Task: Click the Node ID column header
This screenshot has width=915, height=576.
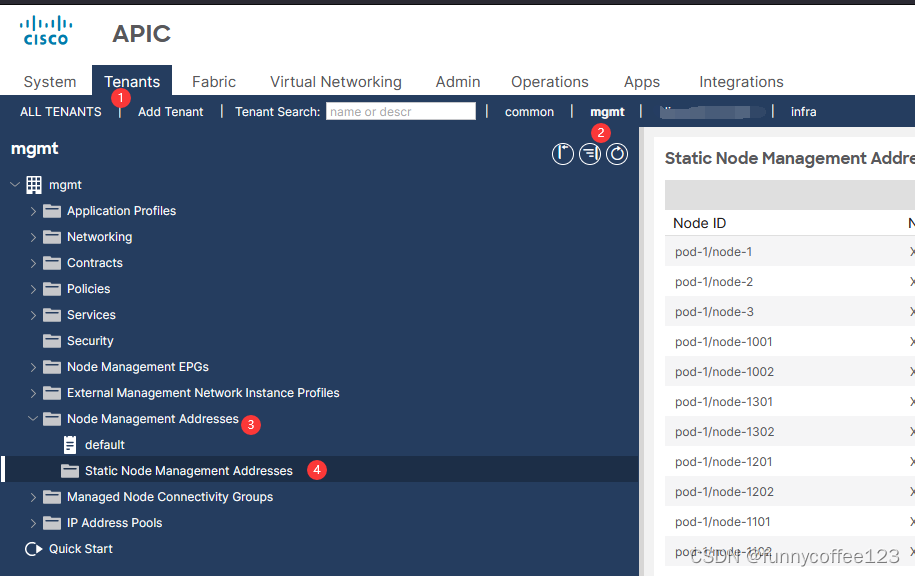Action: (699, 223)
